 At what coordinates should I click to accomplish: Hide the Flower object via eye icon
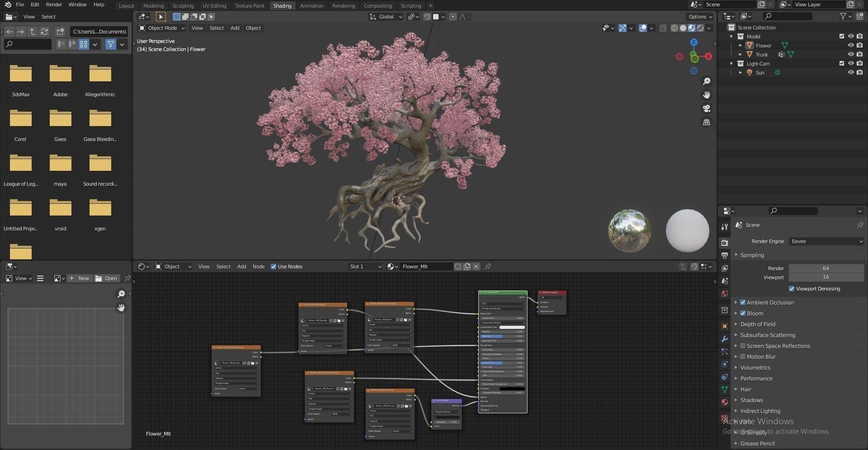851,45
